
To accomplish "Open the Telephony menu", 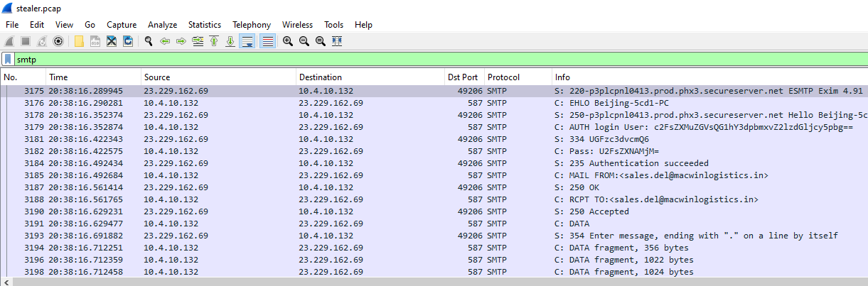I will pyautogui.click(x=252, y=25).
